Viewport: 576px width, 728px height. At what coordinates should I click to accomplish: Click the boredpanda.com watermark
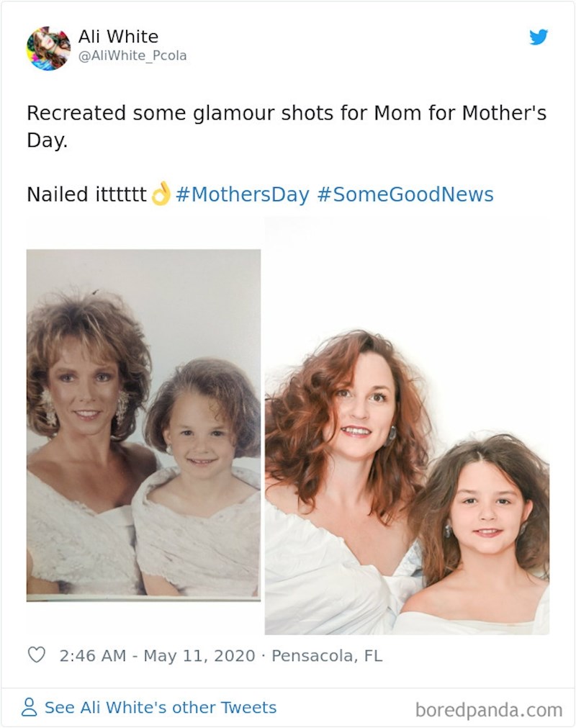pyautogui.click(x=488, y=710)
